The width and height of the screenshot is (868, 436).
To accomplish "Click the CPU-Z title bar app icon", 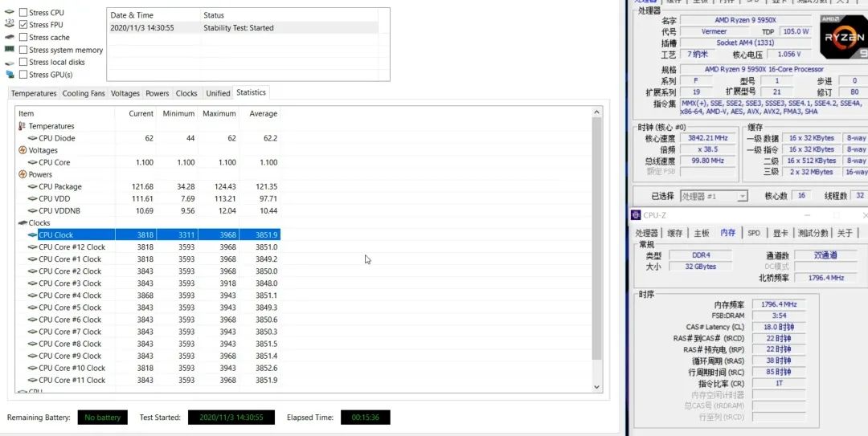I will [636, 215].
